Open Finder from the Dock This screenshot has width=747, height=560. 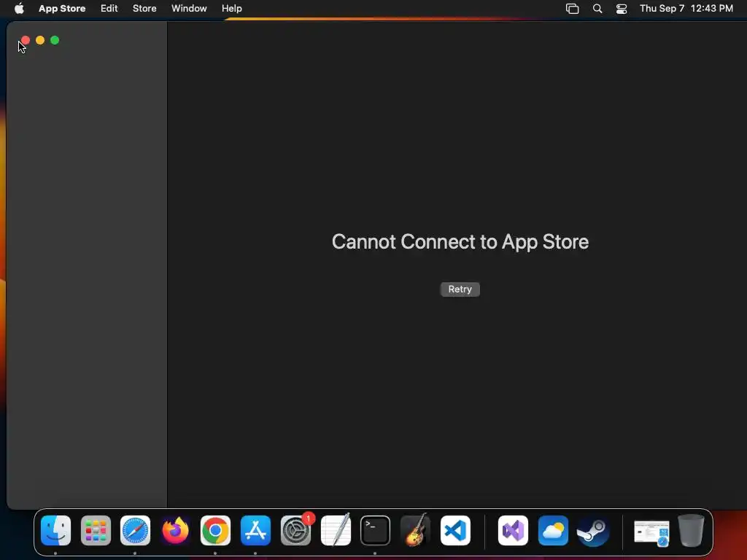55,530
